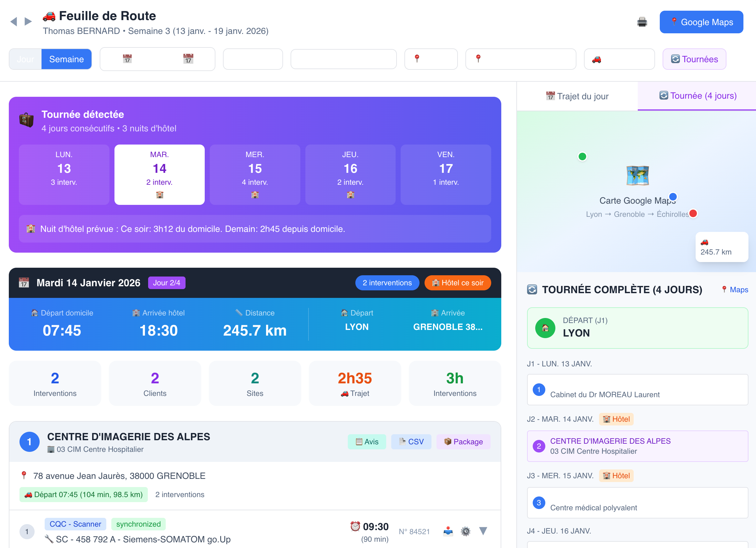The image size is (756, 548).
Task: Click the red car filter box
Action: [619, 59]
